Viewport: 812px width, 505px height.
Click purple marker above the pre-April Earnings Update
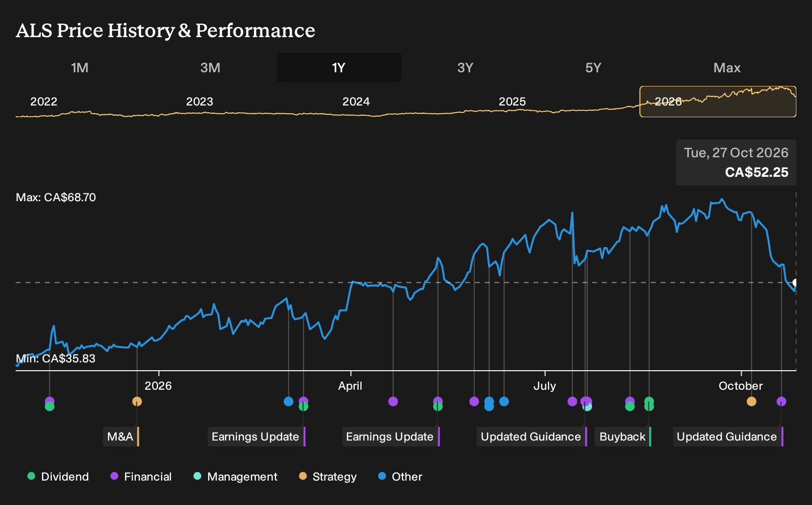(303, 401)
